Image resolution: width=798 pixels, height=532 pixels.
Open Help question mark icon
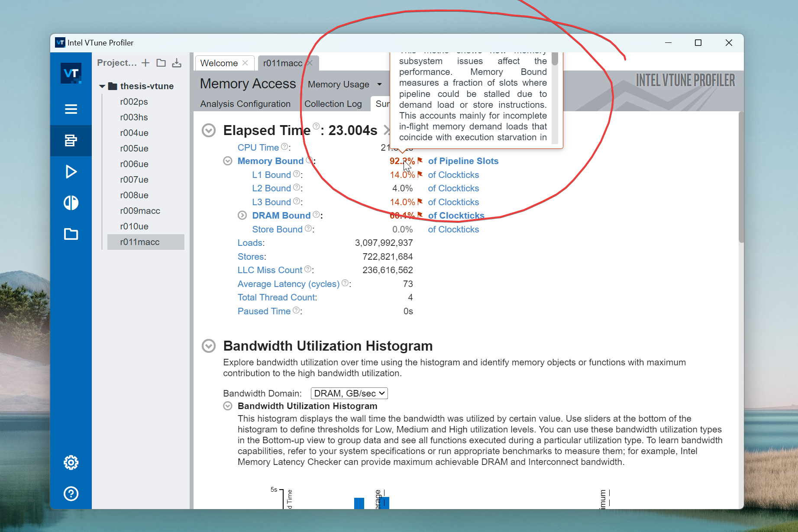pyautogui.click(x=71, y=494)
